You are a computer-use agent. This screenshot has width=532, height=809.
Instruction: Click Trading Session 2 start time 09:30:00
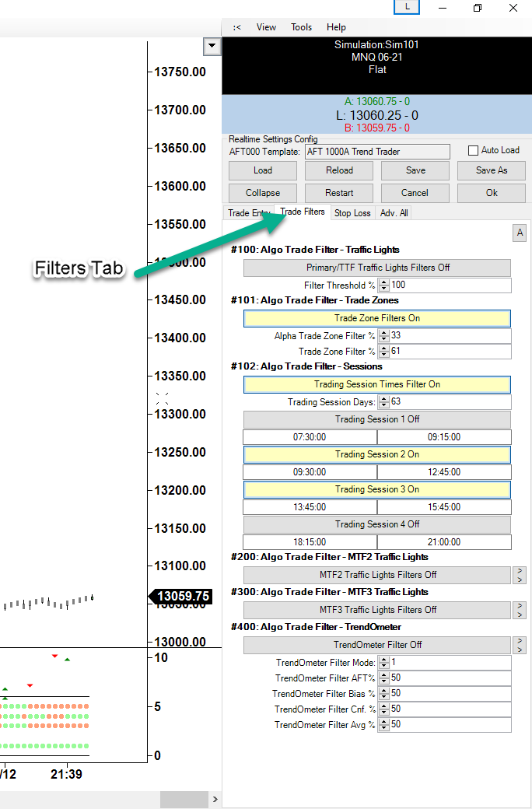tap(310, 472)
